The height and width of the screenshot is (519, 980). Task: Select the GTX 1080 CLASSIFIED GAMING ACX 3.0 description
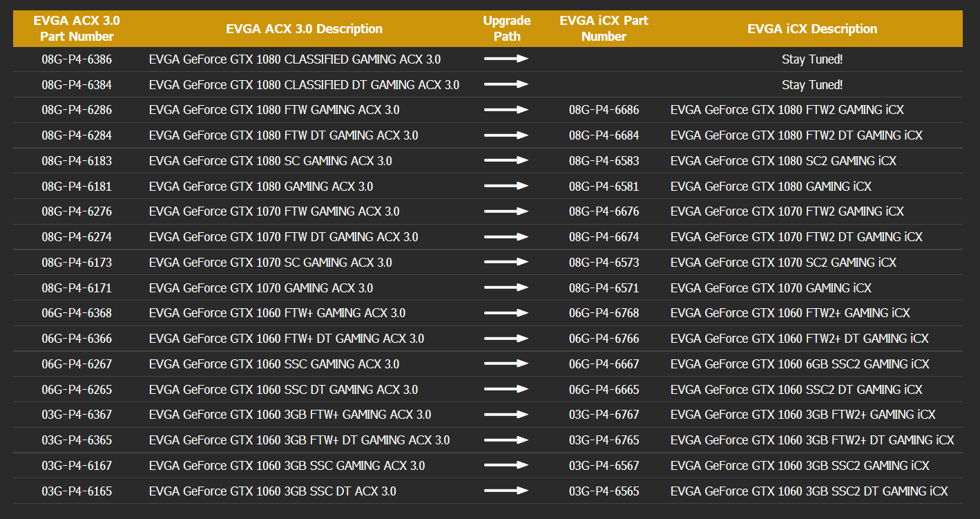(x=295, y=59)
